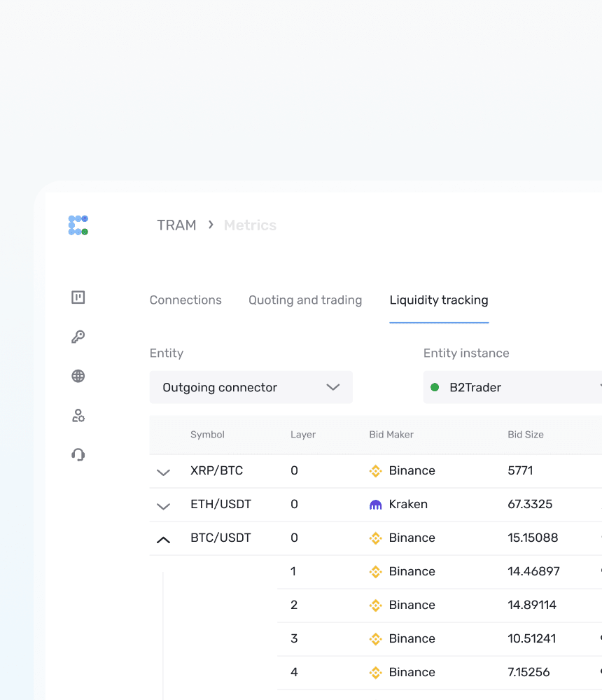Screen dimensions: 602x700
Task: Sort by the Bid Maker column header
Action: pyautogui.click(x=391, y=435)
